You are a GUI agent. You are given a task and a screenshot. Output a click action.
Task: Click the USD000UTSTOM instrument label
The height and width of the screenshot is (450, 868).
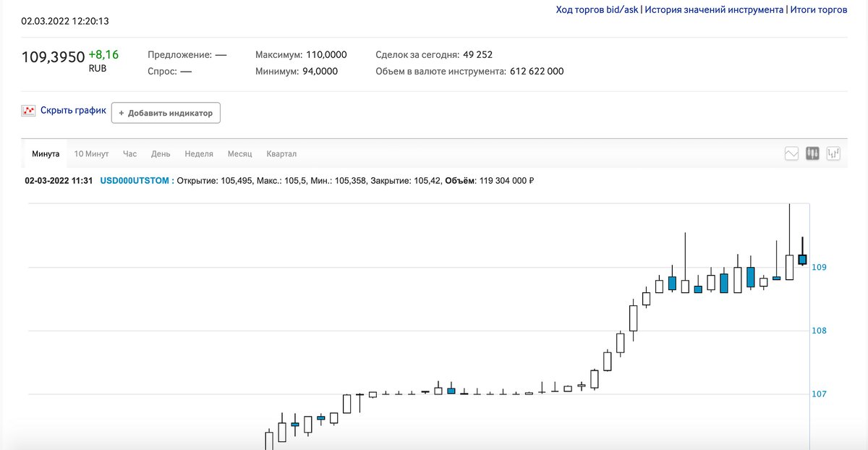coord(135,180)
